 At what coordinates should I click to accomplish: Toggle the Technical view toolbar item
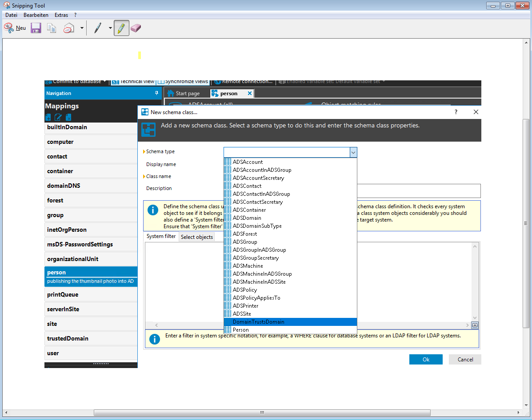(133, 83)
